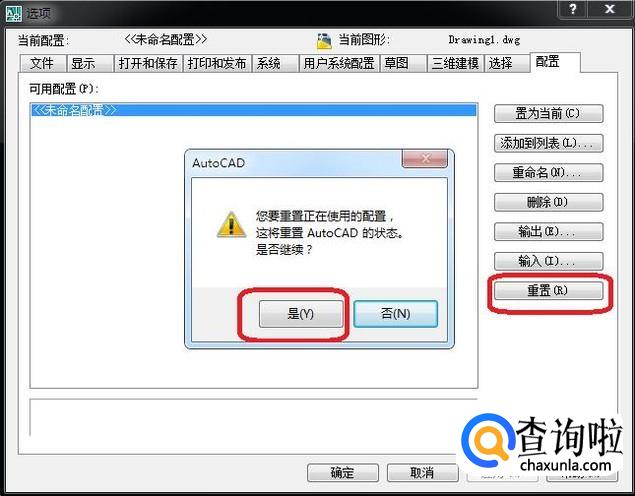635x496 pixels.
Task: Click 输入(I) import button
Action: [x=548, y=261]
